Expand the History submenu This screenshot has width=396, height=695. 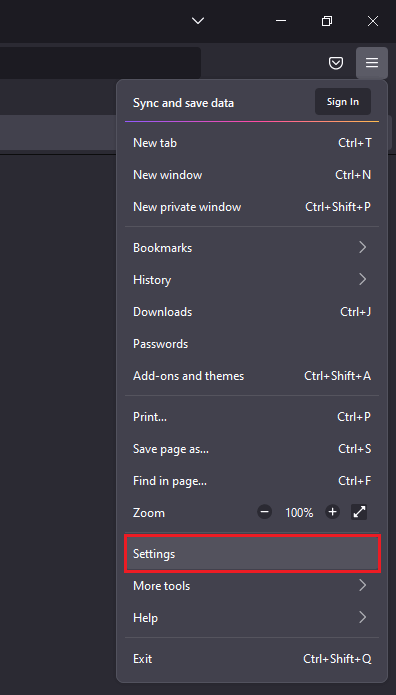[252, 279]
